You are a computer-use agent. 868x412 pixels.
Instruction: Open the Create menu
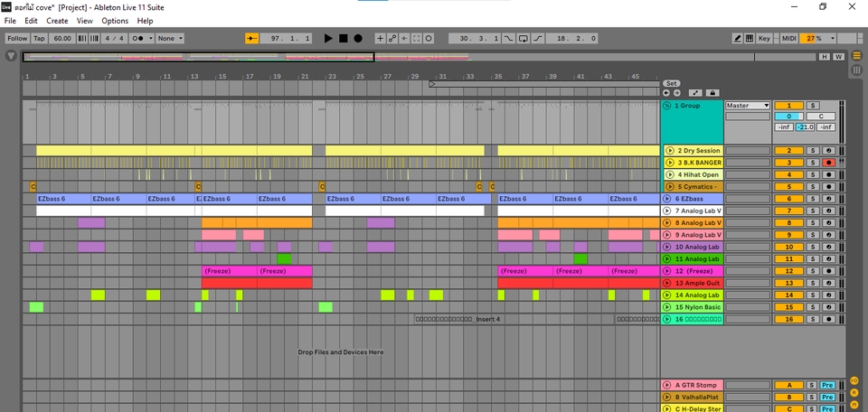pos(57,21)
